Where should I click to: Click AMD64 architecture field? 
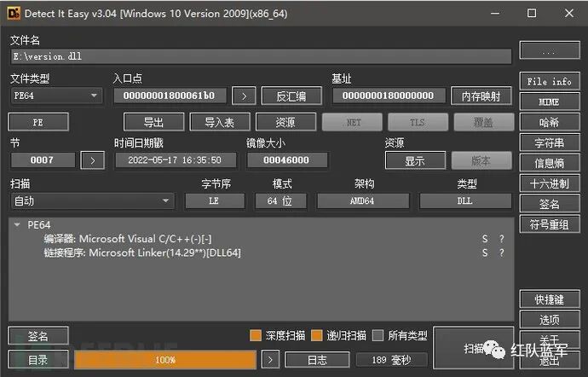363,201
